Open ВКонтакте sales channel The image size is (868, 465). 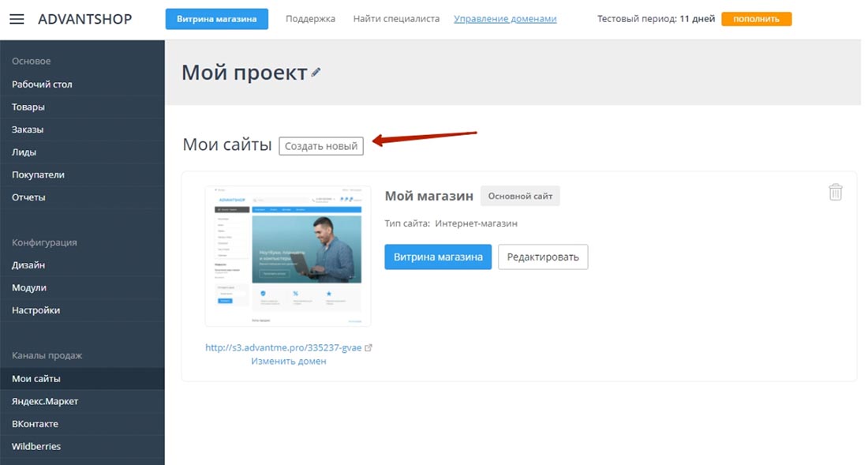pos(82,424)
